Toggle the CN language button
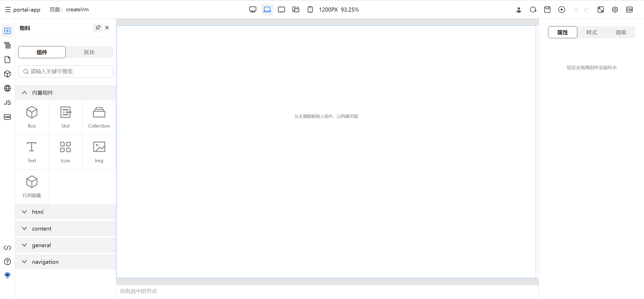This screenshot has height=299, width=644. point(629,10)
